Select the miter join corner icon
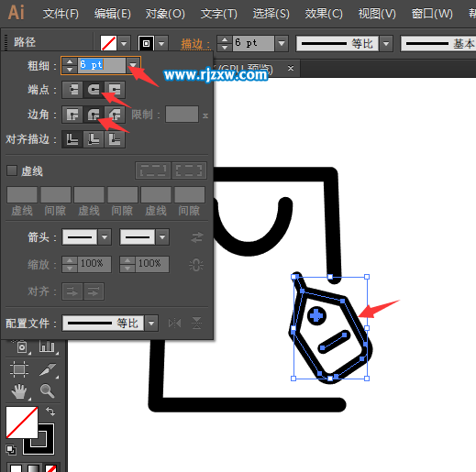Image resolution: width=476 pixels, height=472 pixels. tap(72, 115)
